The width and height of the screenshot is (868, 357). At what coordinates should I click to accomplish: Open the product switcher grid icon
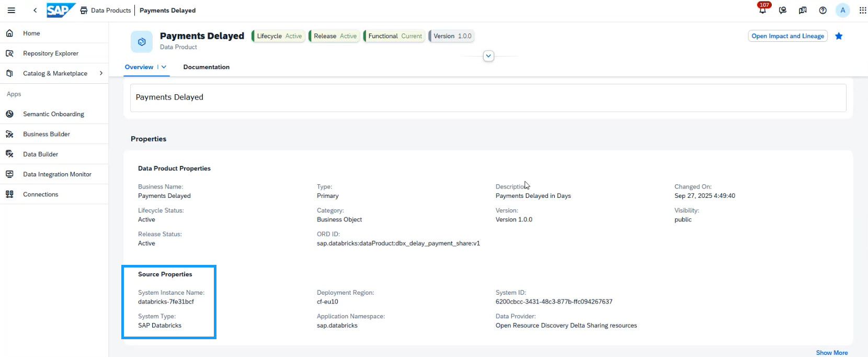pos(862,10)
